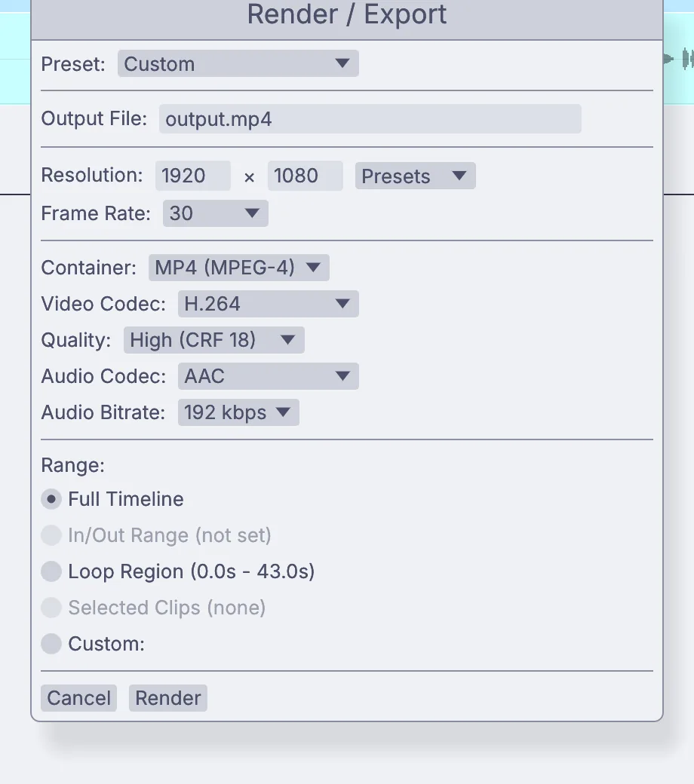The height and width of the screenshot is (784, 694).
Task: Click the Cancel button
Action: click(79, 698)
